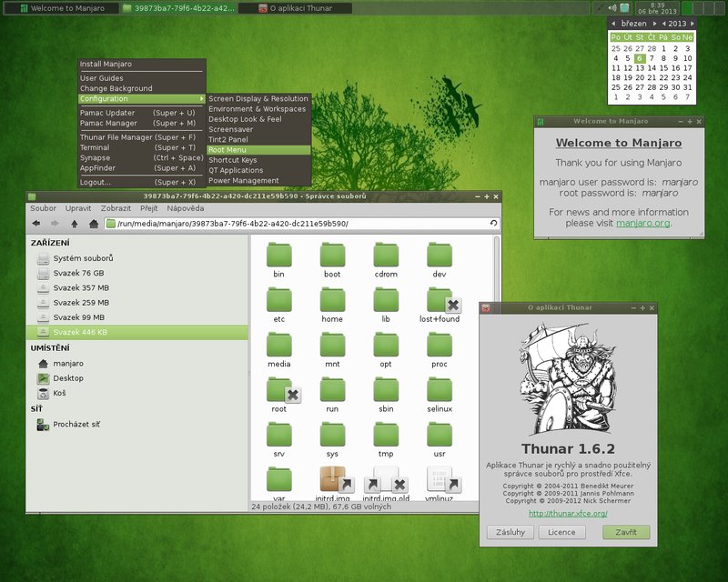Open home folder via toolbar home icon
The width and height of the screenshot is (728, 582).
coord(94,224)
